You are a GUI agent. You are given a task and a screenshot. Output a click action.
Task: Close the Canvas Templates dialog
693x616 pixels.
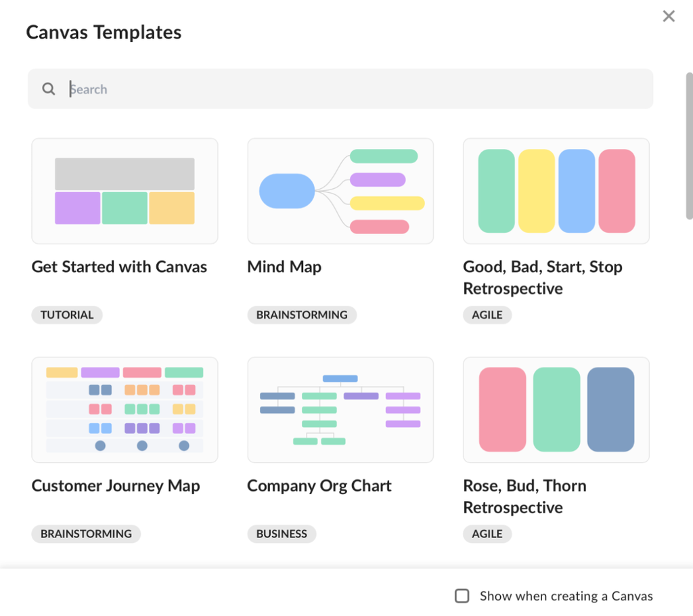click(x=669, y=16)
